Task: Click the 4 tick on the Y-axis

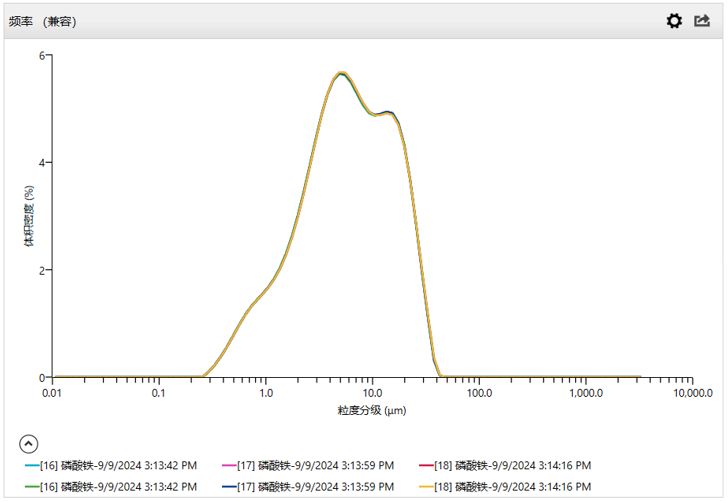Action: click(41, 162)
